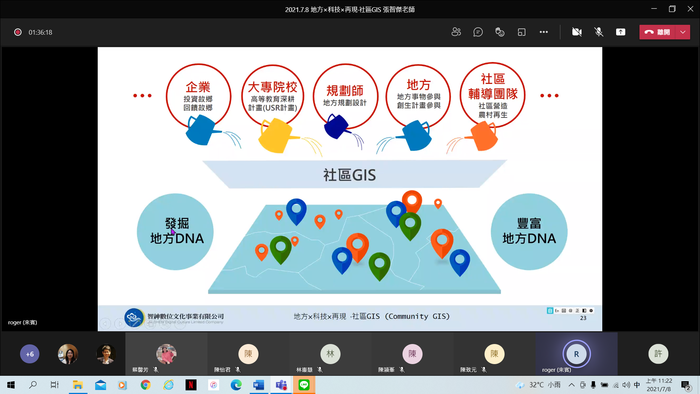Open Windows taskbar search
Image resolution: width=700 pixels, height=394 pixels.
click(33, 385)
